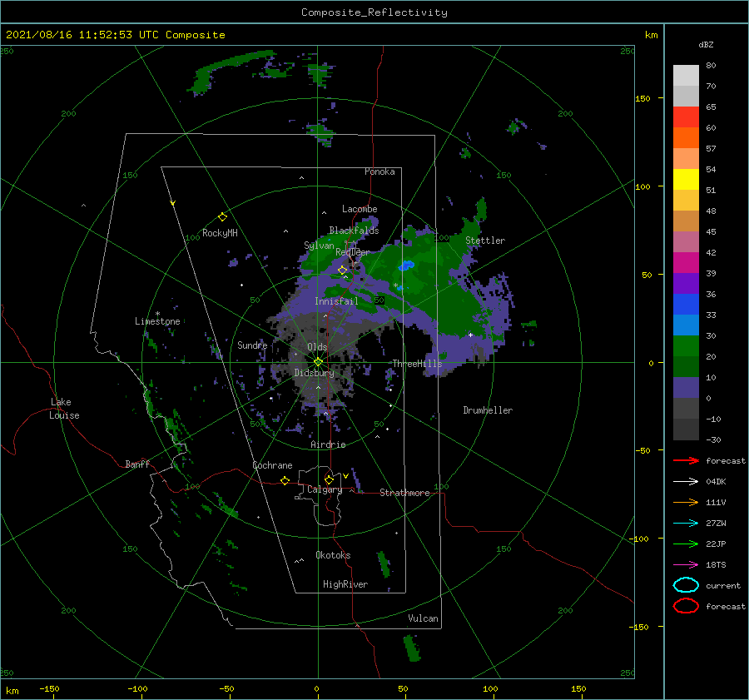This screenshot has width=749, height=700.
Task: Click yellow diamond marker near RockyMH
Action: coord(222,217)
